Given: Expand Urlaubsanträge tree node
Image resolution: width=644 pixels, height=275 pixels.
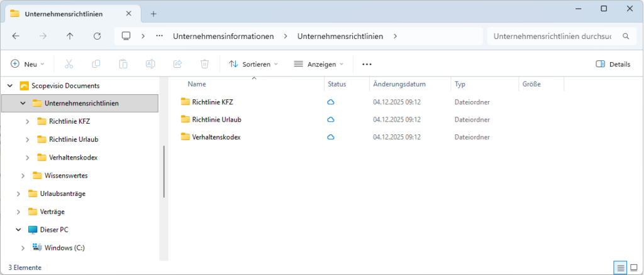Looking at the screenshot, I should pos(18,193).
